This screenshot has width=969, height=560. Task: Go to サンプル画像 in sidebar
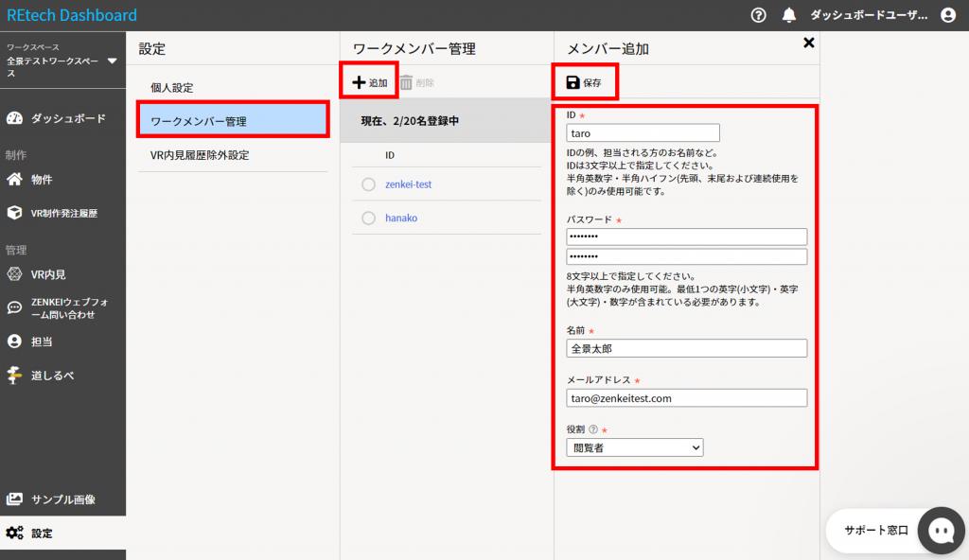point(63,499)
